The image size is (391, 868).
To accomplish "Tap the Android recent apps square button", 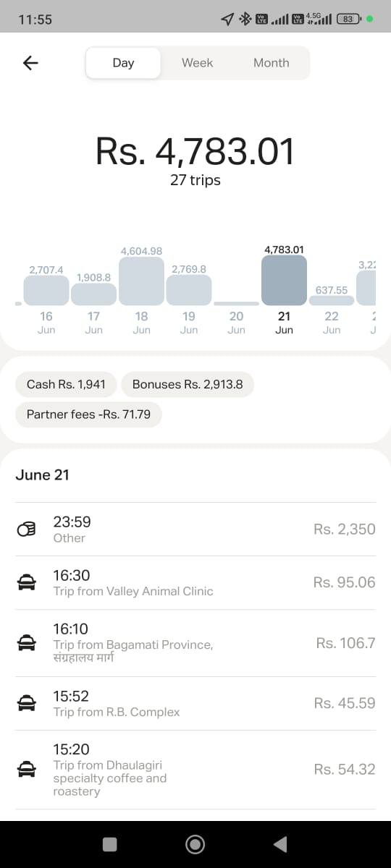I will 110,844.
